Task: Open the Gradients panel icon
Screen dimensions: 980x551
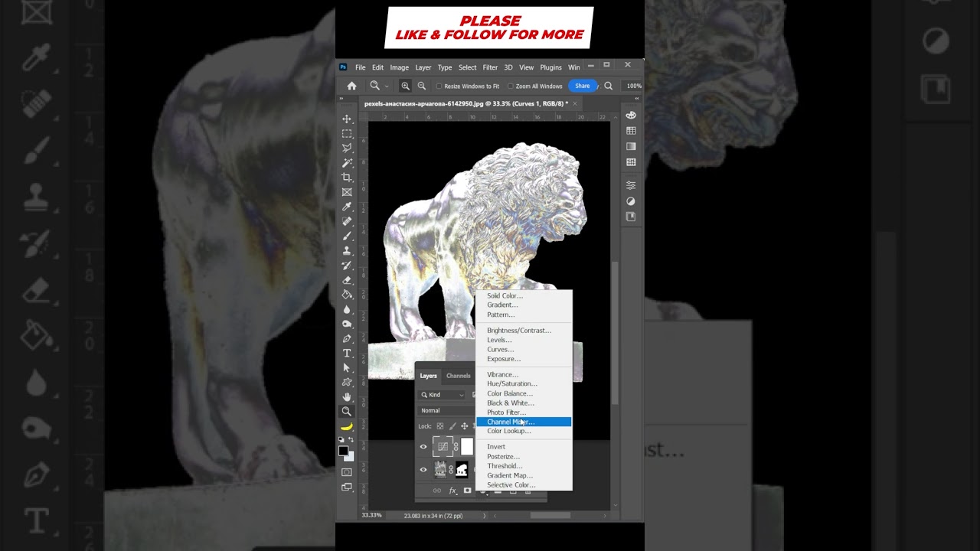Action: click(x=631, y=146)
